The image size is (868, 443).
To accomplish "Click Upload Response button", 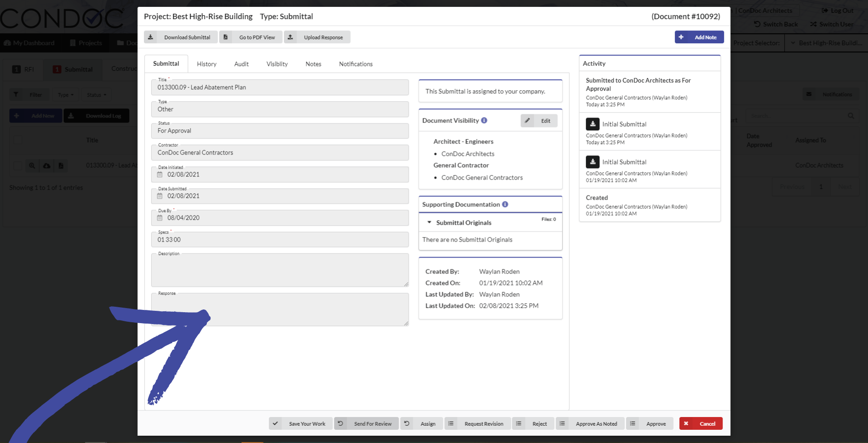I will tap(317, 37).
